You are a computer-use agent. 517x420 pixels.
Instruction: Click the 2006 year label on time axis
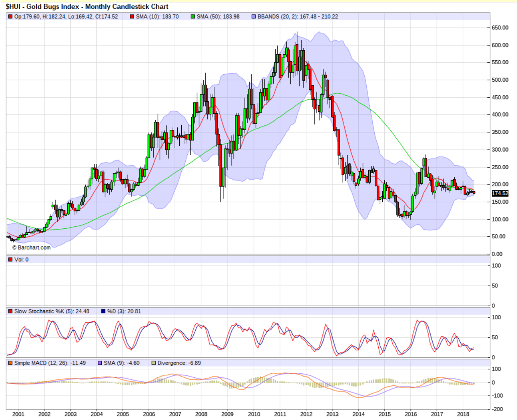149,414
